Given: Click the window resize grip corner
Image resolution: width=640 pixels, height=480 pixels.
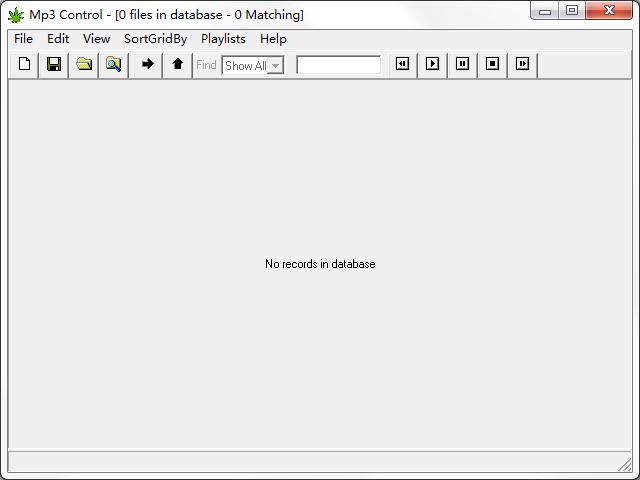Looking at the screenshot, I should tap(624, 464).
